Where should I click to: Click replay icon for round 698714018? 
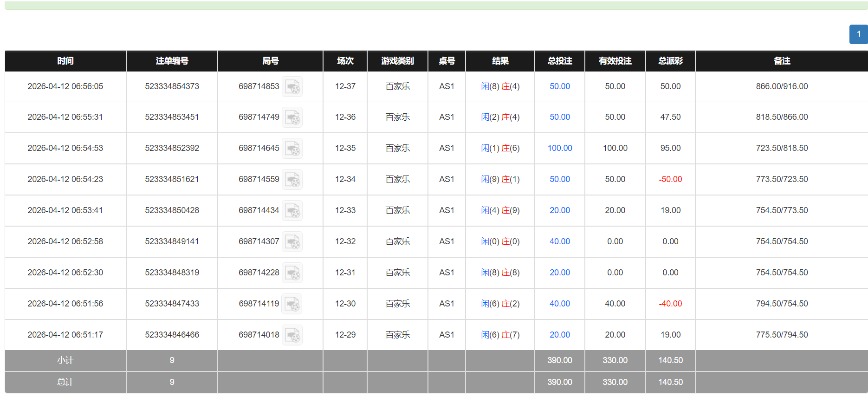pyautogui.click(x=292, y=335)
